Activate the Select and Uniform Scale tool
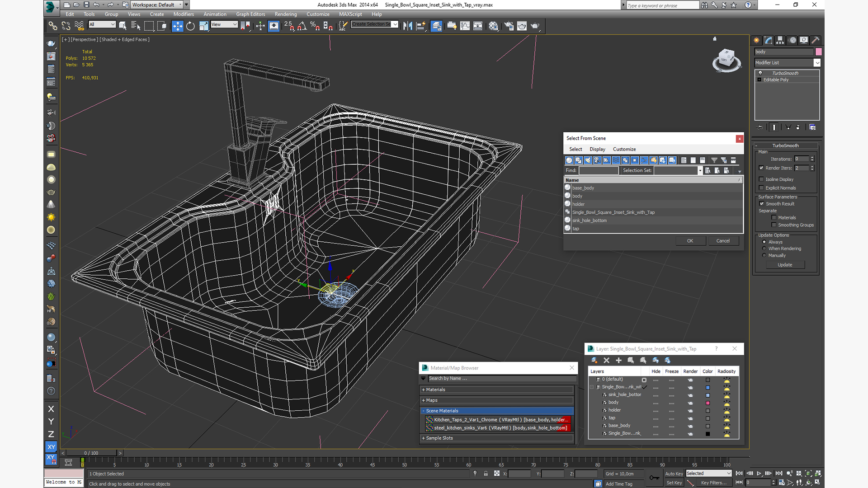 pyautogui.click(x=203, y=26)
